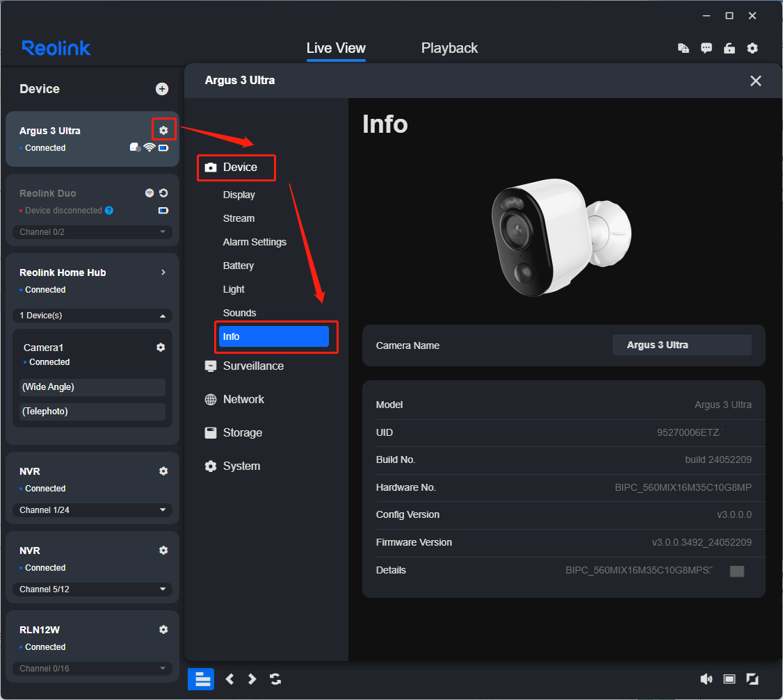Select the highlighted Info menu item
This screenshot has height=700, width=783.
tap(274, 336)
